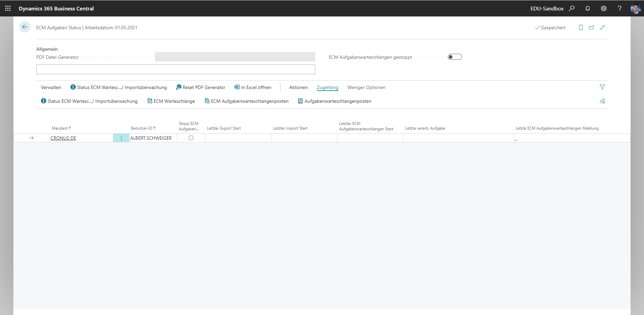Select the Zugehörig tab

click(x=327, y=87)
